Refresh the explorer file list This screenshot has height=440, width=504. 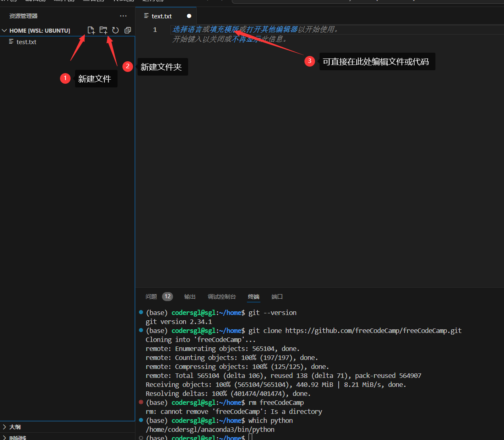tap(115, 30)
